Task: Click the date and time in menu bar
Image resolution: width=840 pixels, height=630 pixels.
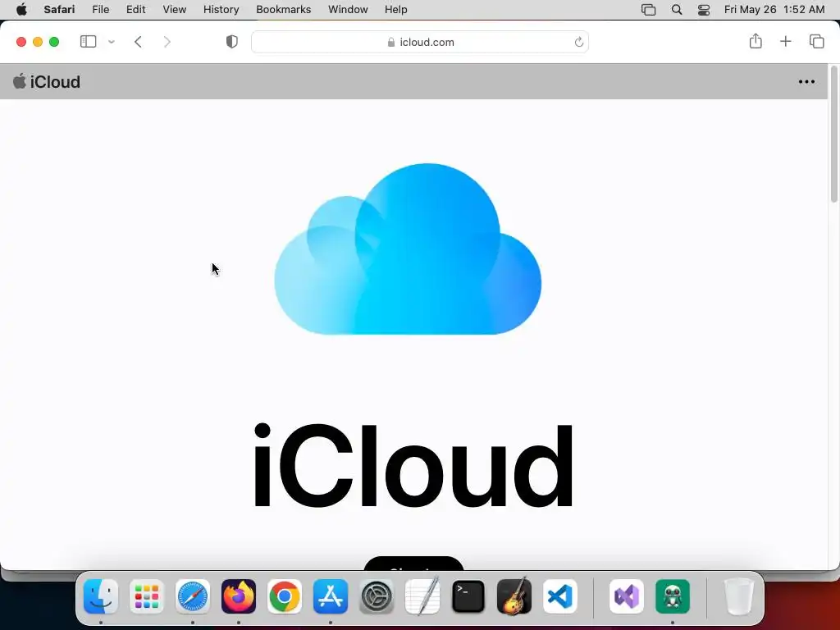Action: click(x=774, y=10)
